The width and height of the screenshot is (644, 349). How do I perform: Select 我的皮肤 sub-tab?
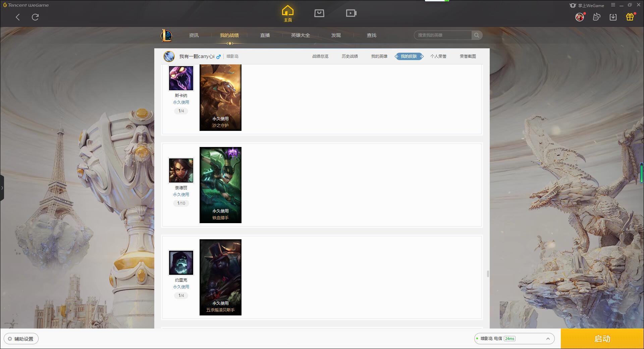pos(409,56)
